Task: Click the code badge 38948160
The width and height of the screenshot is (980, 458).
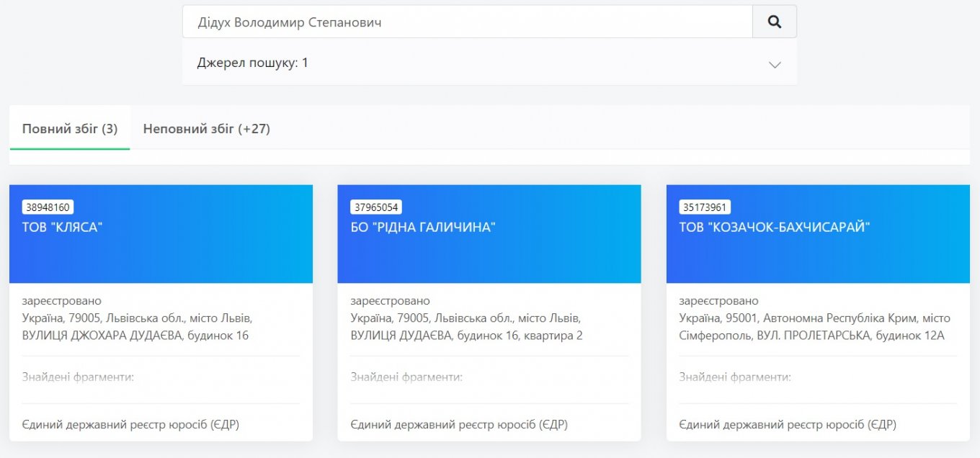Action: [48, 207]
